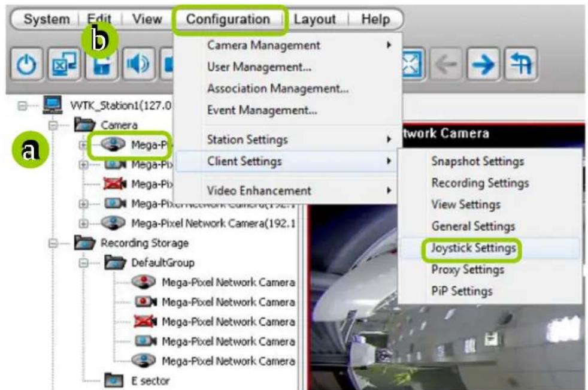Choose User Management menu entry
Image resolution: width=588 pixels, height=390 pixels.
(x=289, y=67)
